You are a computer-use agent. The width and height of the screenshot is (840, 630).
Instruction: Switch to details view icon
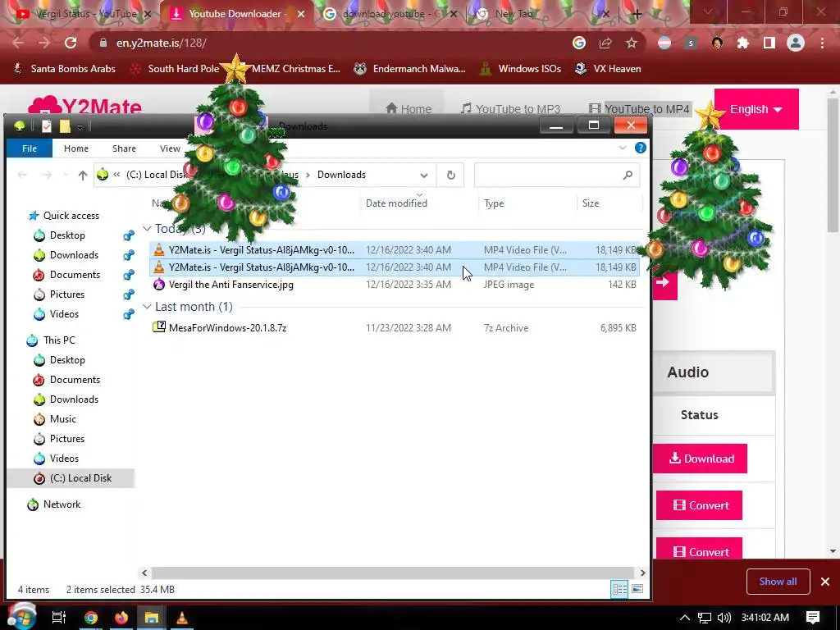pyautogui.click(x=620, y=589)
